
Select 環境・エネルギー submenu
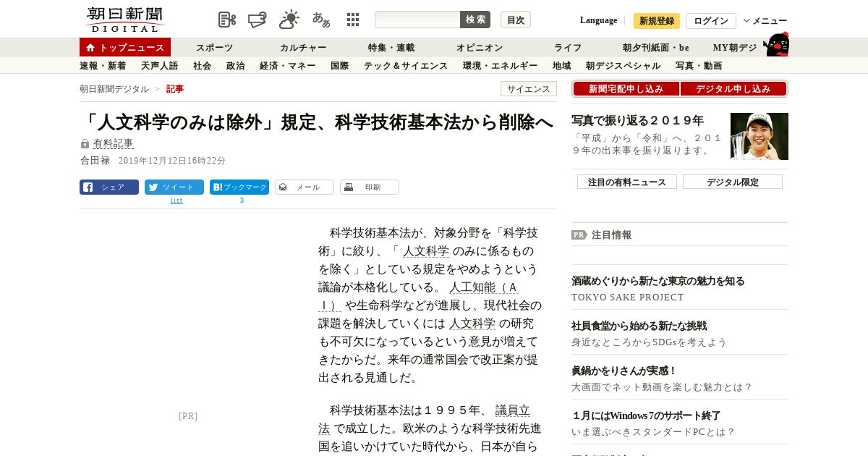pos(501,66)
